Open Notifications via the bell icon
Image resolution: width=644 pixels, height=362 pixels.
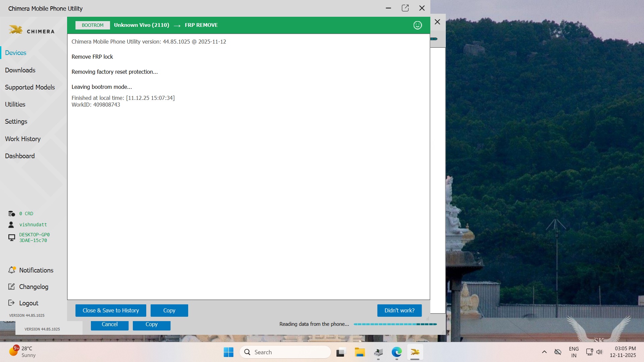[12, 270]
